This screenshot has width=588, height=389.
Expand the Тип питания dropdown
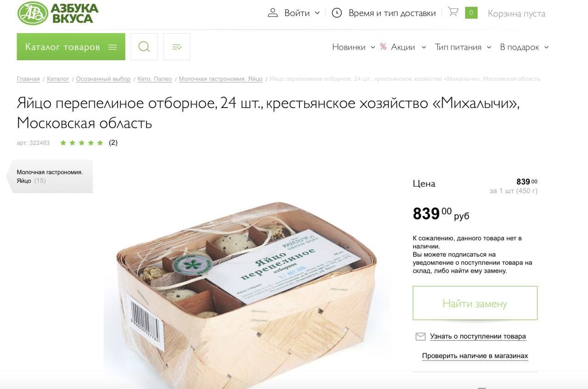pyautogui.click(x=489, y=47)
